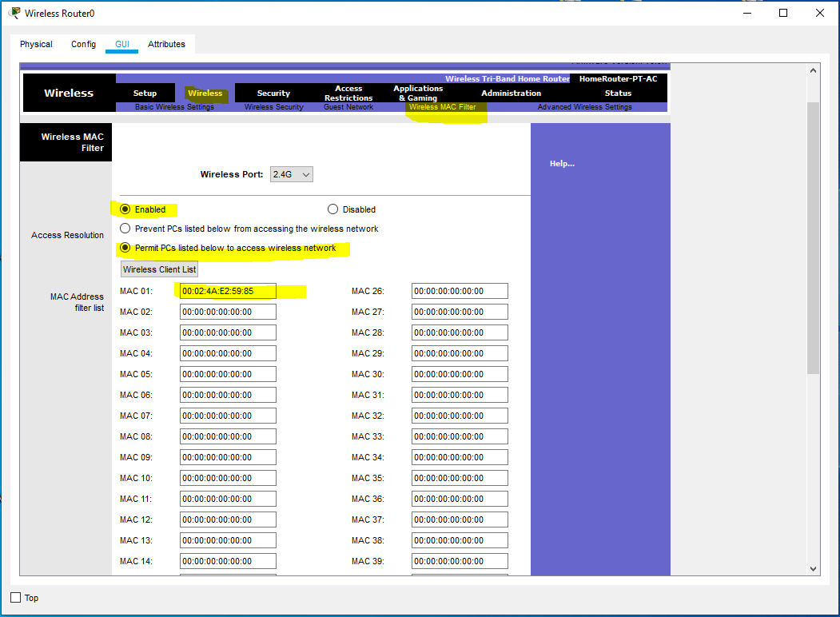Switch to the Physical tab
The height and width of the screenshot is (617, 840).
[35, 44]
